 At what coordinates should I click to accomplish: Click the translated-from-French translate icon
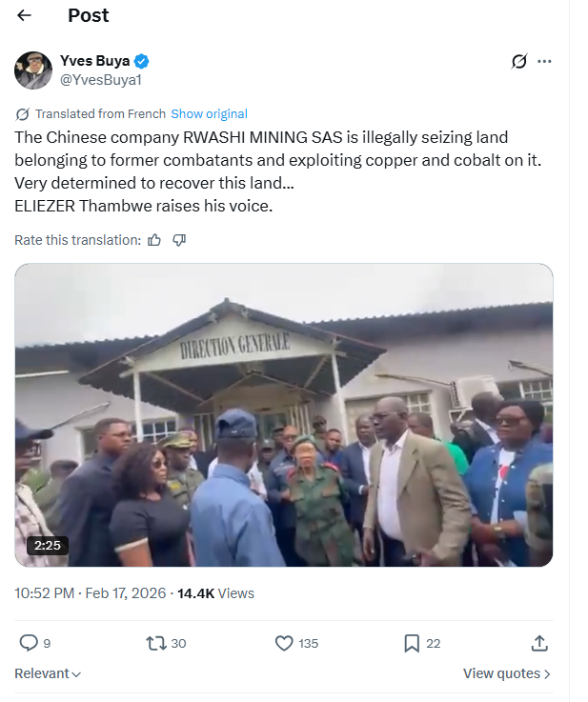23,113
